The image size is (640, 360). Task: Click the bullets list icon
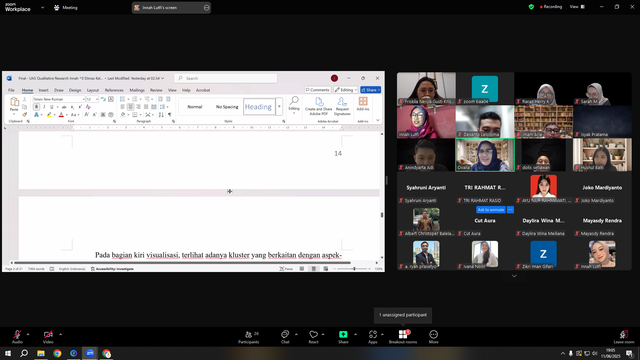point(122,99)
